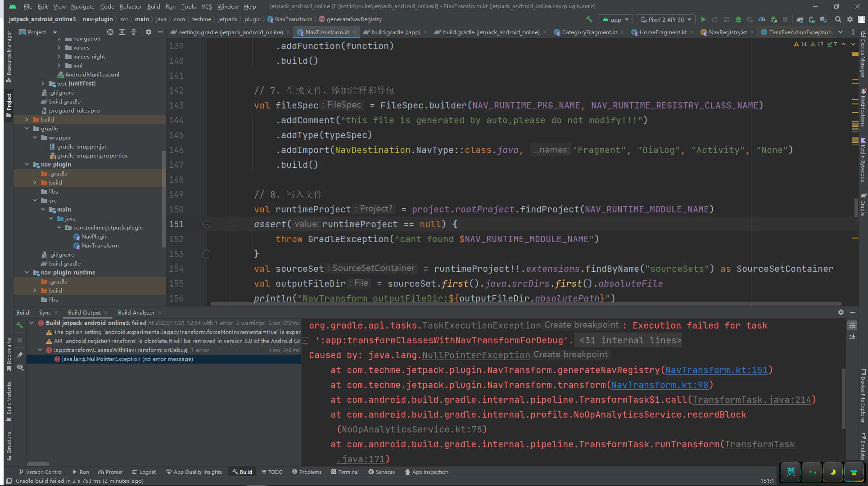Toggle soft-wrap icon in build output console

tap(852, 325)
